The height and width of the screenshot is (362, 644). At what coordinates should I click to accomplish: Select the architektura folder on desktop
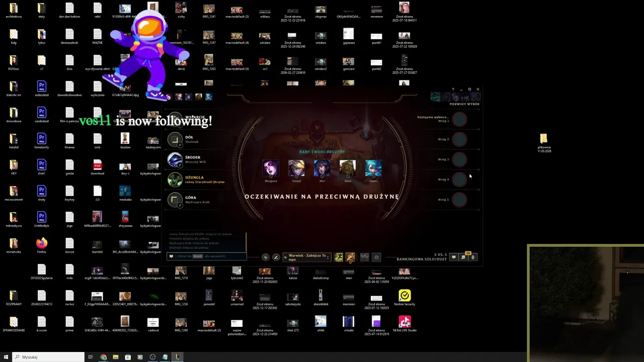point(14,10)
